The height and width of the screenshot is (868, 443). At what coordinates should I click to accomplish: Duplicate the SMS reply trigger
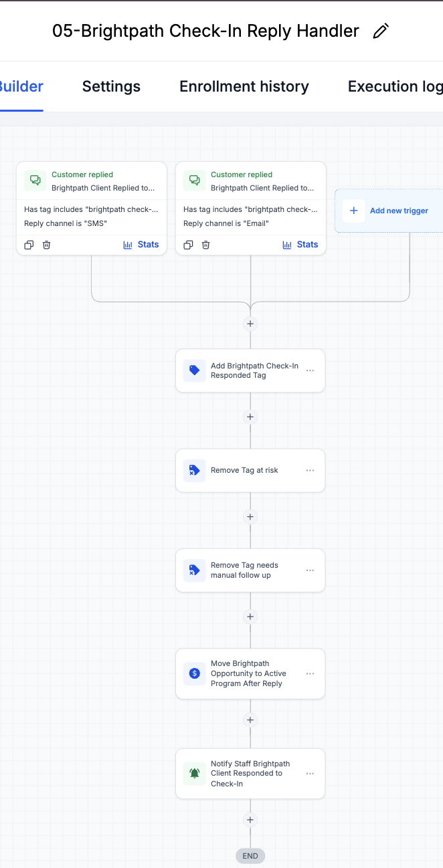click(x=29, y=245)
